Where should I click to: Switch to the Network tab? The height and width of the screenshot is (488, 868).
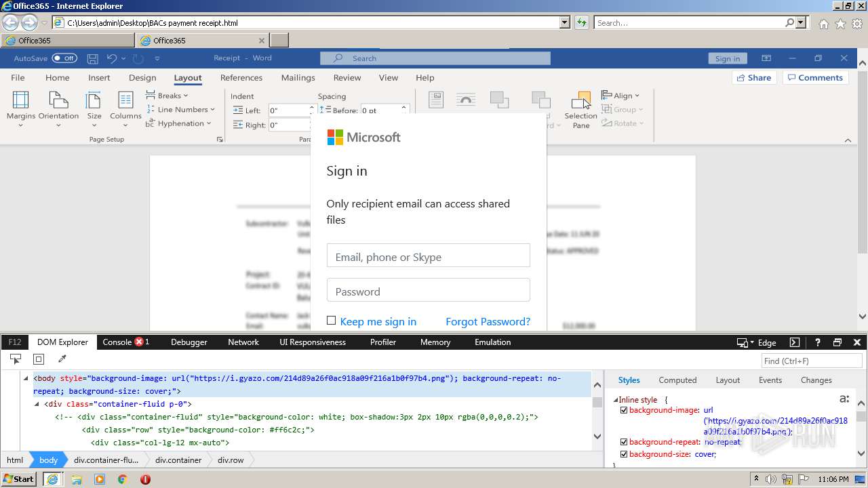click(x=243, y=342)
